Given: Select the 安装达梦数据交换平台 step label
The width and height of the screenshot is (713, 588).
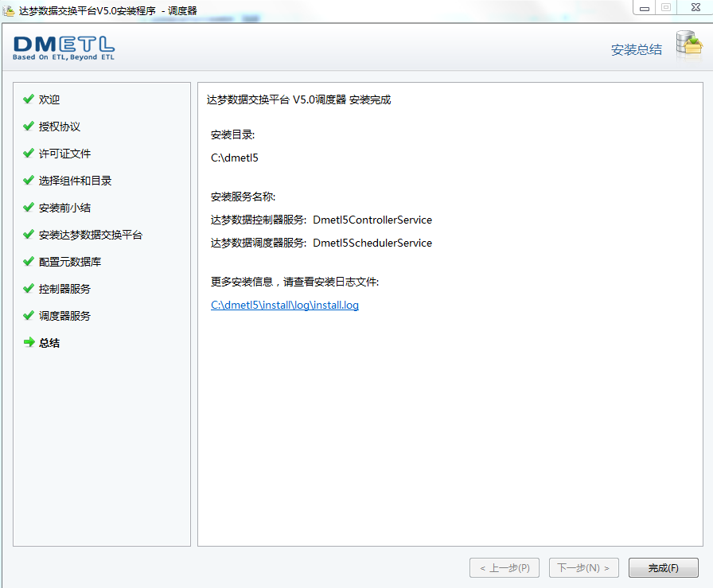Looking at the screenshot, I should (x=91, y=235).
